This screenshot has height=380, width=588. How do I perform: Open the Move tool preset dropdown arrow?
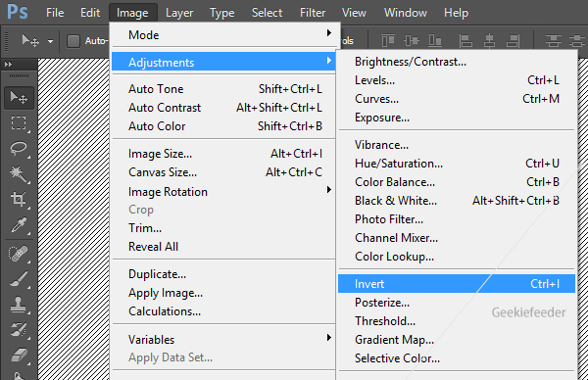50,41
